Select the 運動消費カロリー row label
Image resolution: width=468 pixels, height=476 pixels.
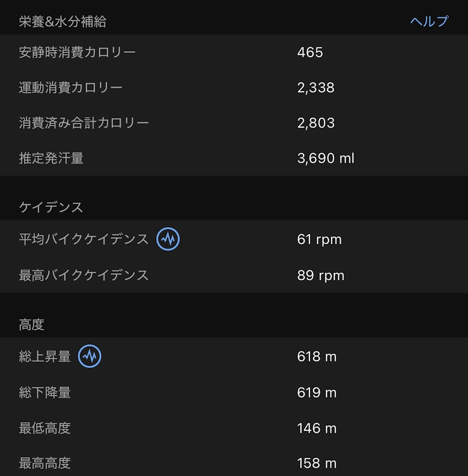click(x=71, y=87)
